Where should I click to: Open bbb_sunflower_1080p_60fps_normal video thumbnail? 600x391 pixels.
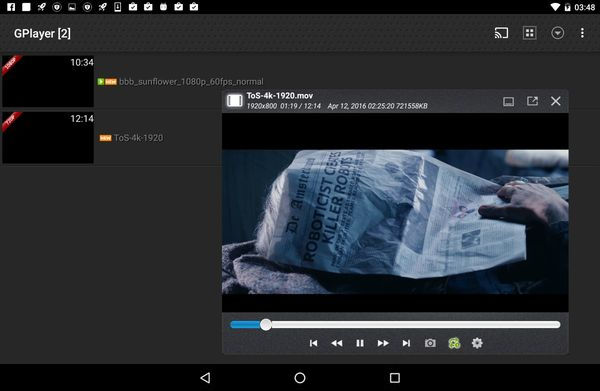click(x=48, y=81)
